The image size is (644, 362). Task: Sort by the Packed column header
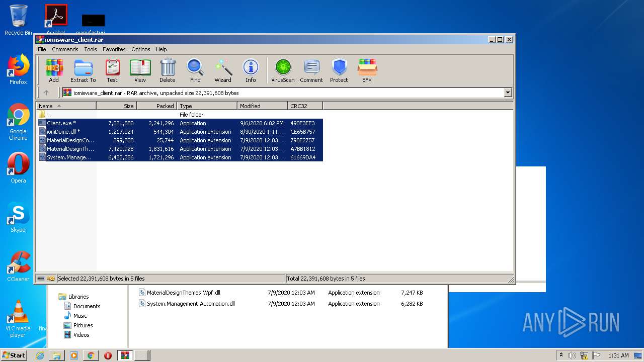(156, 106)
